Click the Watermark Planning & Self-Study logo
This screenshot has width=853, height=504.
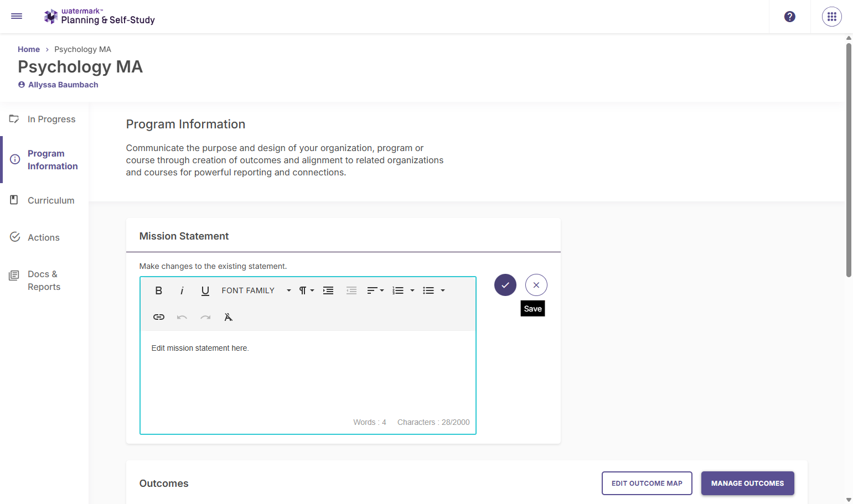click(100, 17)
